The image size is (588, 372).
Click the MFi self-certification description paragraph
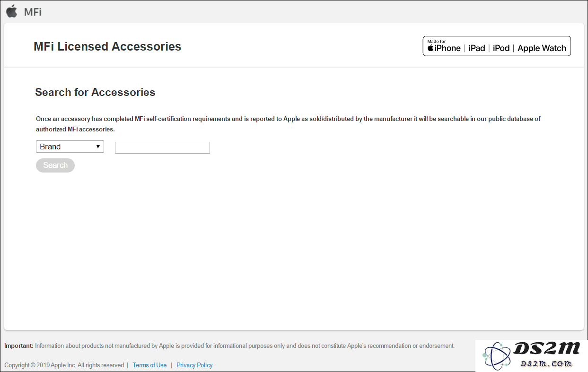pyautogui.click(x=288, y=124)
